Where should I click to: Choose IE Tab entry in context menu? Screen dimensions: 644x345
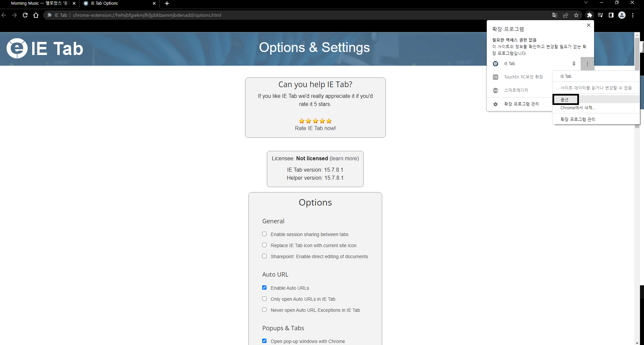[596, 76]
